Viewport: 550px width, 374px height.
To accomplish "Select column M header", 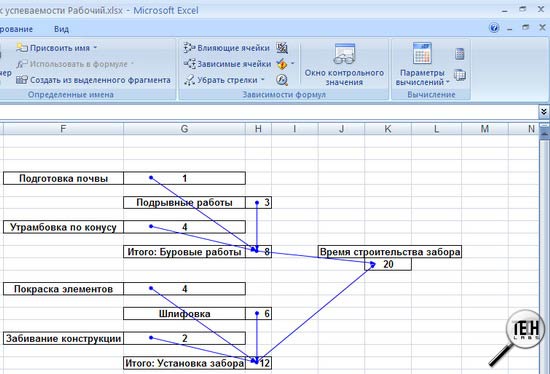I will 485,129.
